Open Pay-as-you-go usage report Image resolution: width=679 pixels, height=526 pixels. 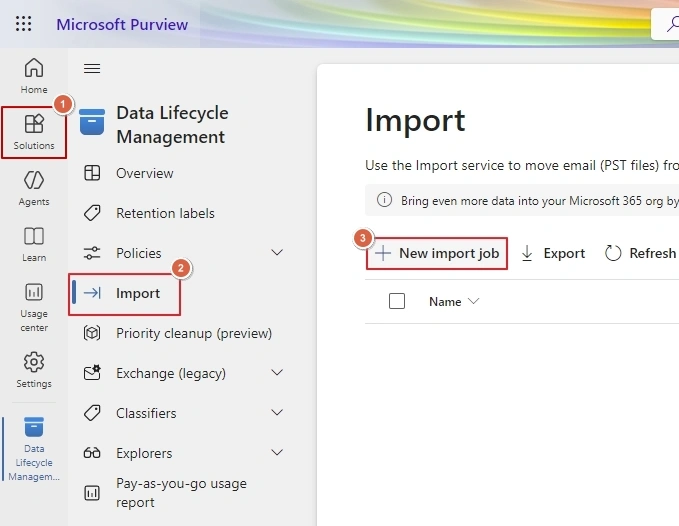point(181,493)
